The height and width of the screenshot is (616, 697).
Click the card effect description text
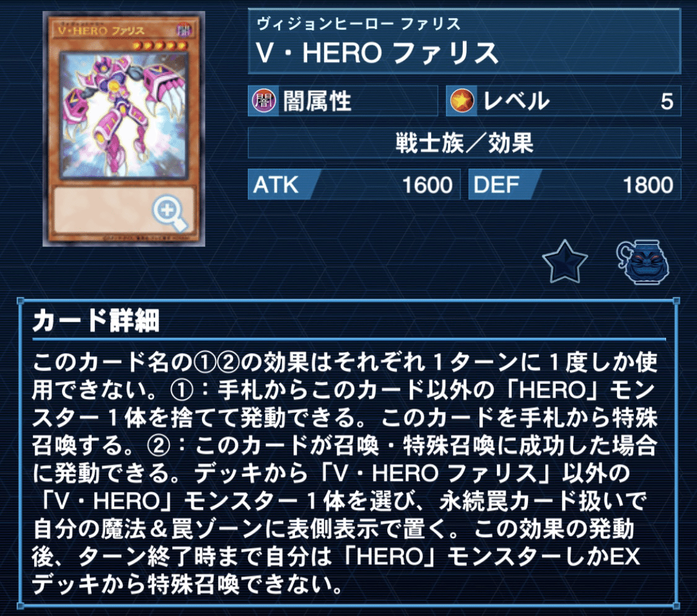[x=344, y=473]
